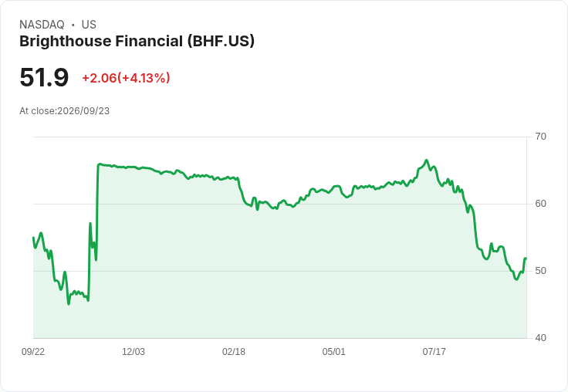Select the 07/17 date tick
The height and width of the screenshot is (392, 568).
pyautogui.click(x=434, y=352)
